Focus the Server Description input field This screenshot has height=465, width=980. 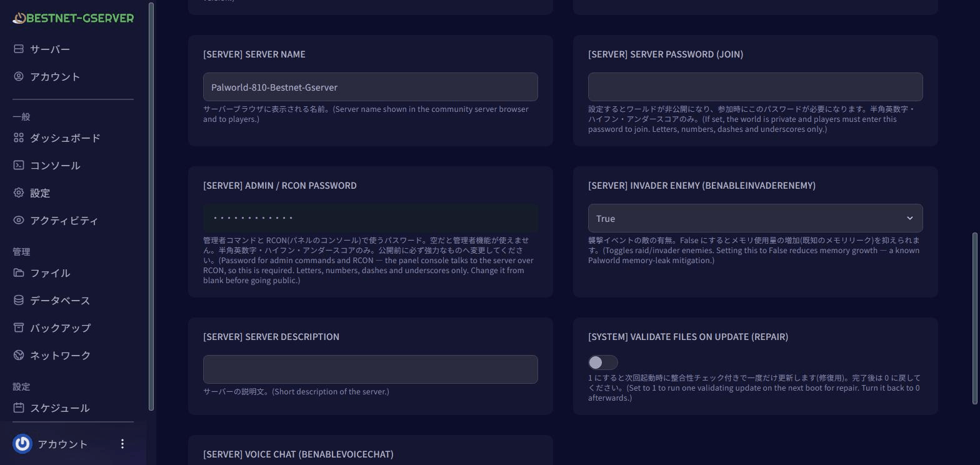coord(370,369)
